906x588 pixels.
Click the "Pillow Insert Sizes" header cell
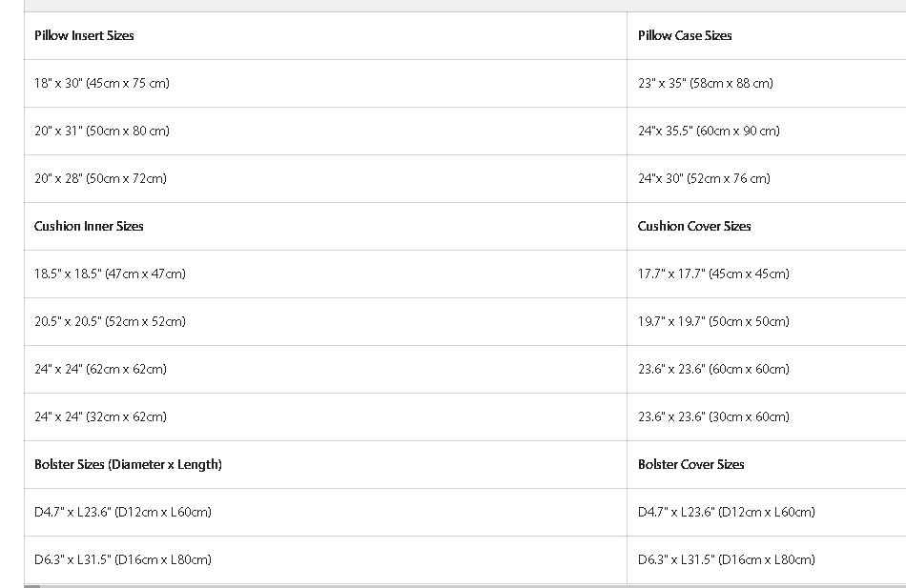(84, 35)
